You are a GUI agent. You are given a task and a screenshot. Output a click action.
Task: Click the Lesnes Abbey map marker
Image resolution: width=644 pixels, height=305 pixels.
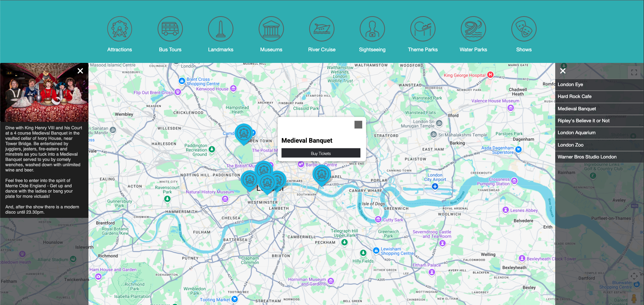pos(505,210)
